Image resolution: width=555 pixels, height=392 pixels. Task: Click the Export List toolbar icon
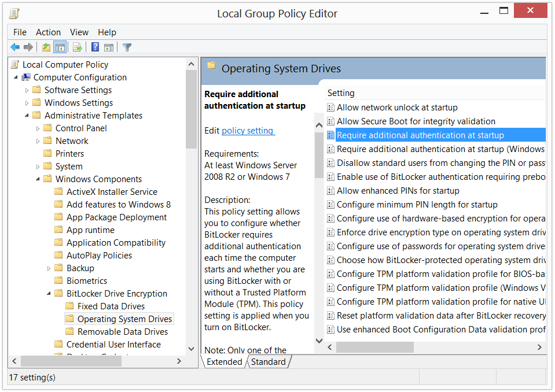[x=77, y=47]
